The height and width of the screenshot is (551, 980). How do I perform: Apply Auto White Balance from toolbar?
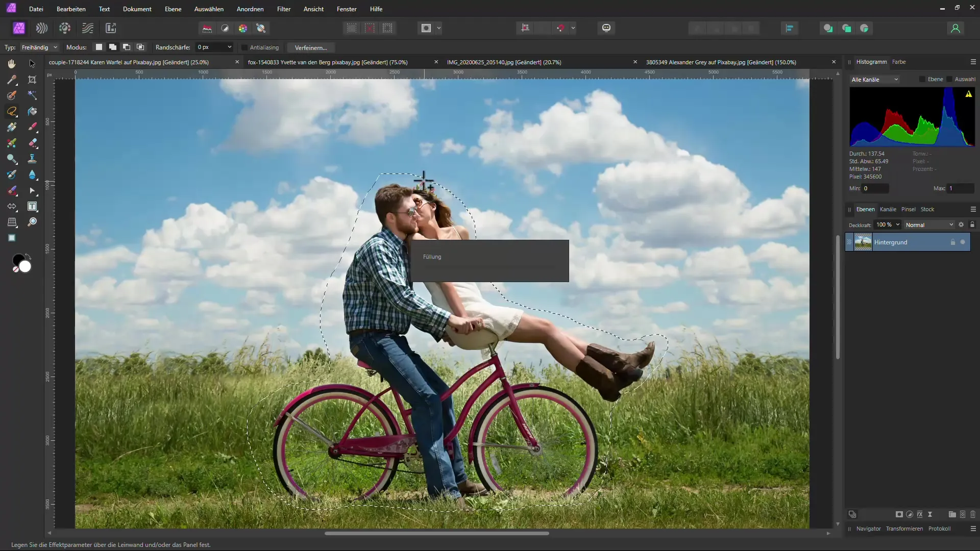[261, 28]
